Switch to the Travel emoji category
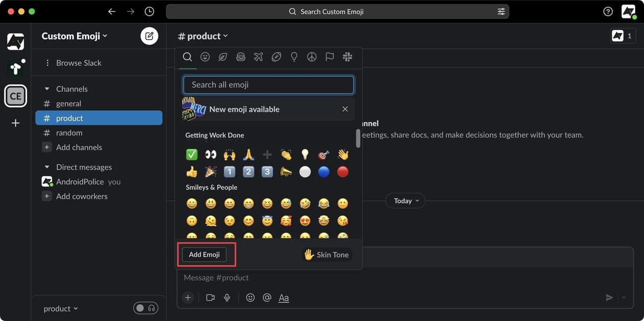Image resolution: width=644 pixels, height=321 pixels. (258, 57)
